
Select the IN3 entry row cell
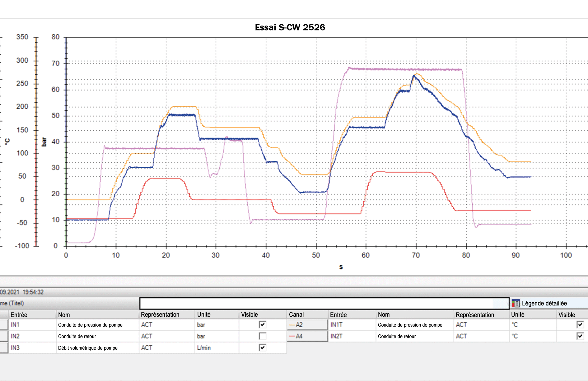pos(32,348)
